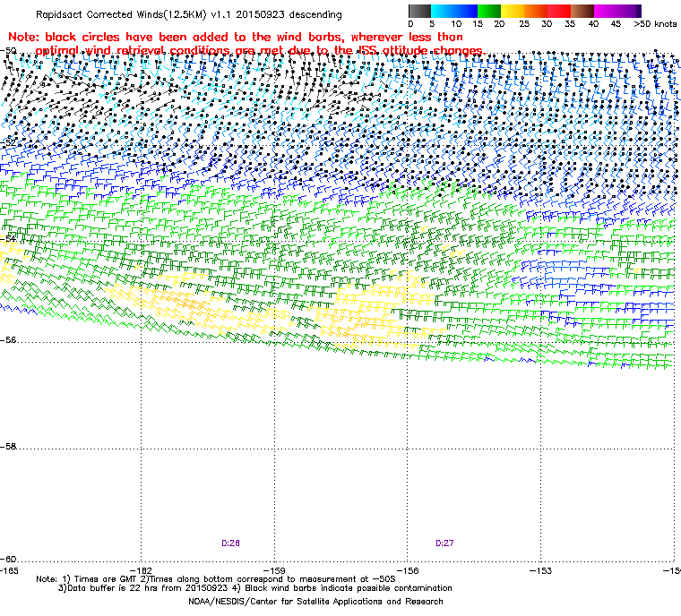Click the '-153' longitude axis label
Screen dimensions: 681x616
click(x=540, y=570)
